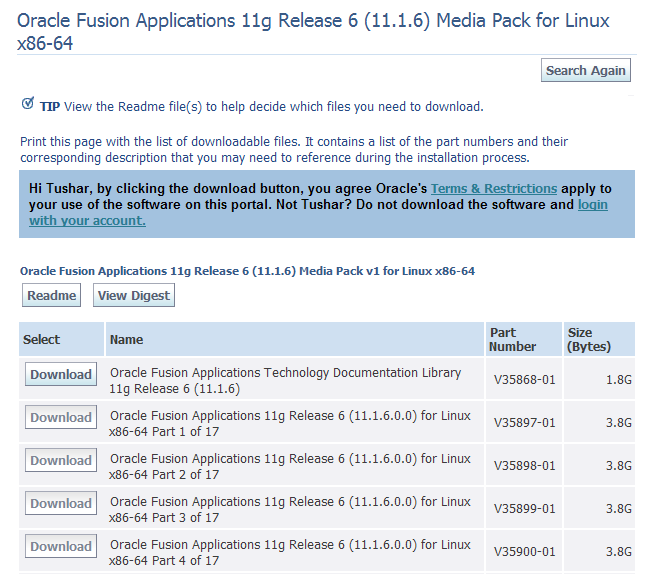This screenshot has width=658, height=576.
Task: Select part number V35900-01
Action: [525, 552]
